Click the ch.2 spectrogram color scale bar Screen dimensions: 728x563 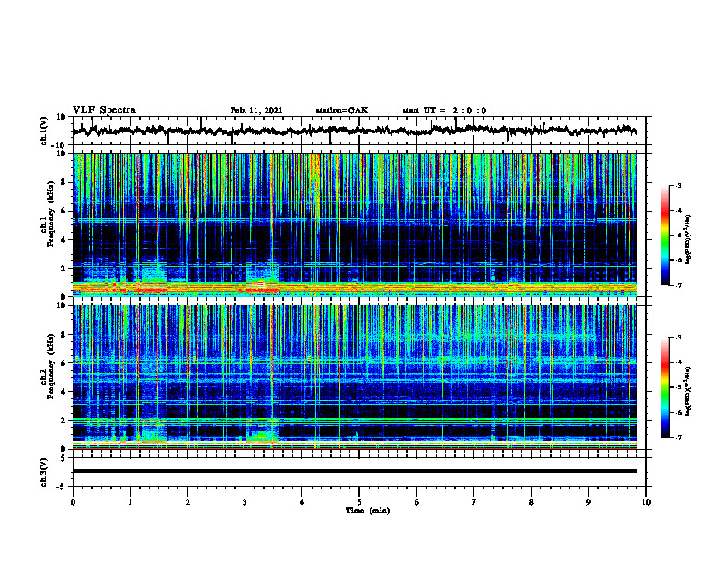click(x=665, y=387)
